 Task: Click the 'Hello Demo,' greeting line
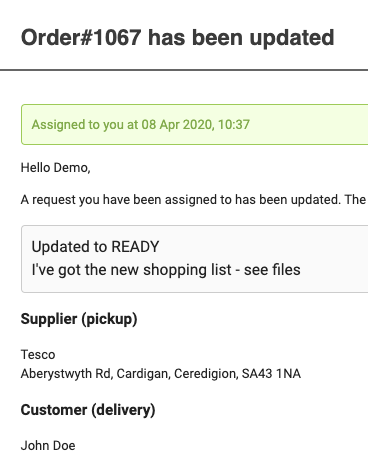click(56, 168)
